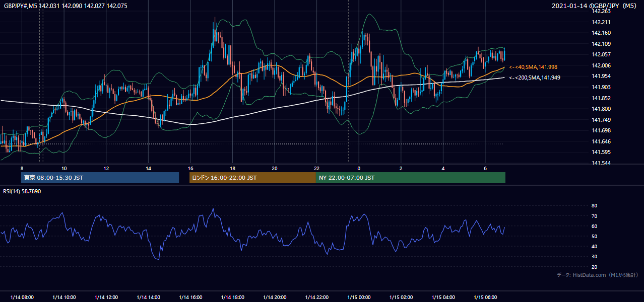
Task: Click price axis value 141.646
Action: tap(602, 141)
